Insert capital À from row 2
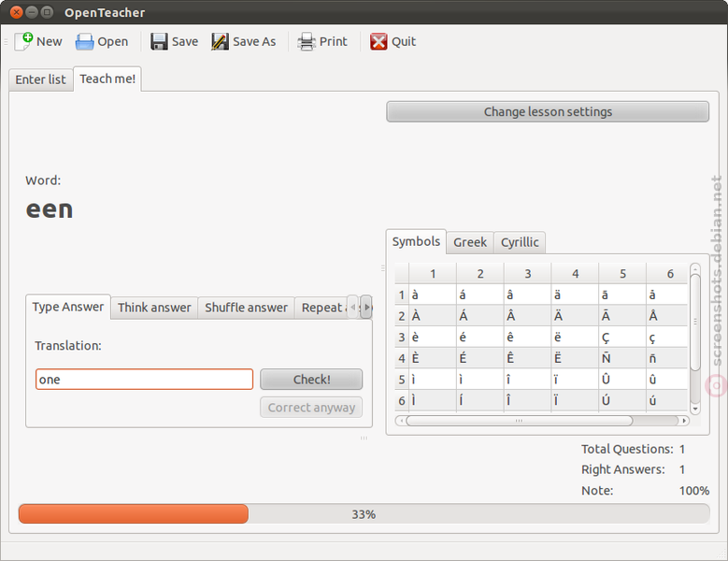 pyautogui.click(x=433, y=316)
